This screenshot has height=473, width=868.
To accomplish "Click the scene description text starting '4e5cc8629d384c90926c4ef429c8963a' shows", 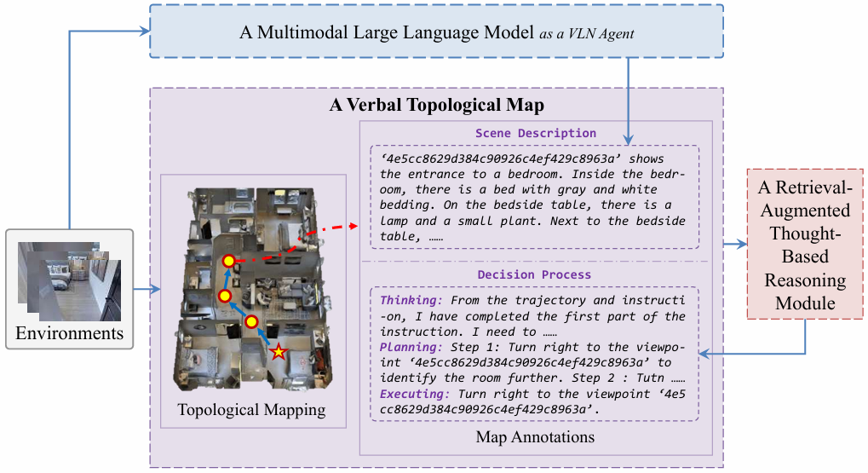I will coord(534,197).
